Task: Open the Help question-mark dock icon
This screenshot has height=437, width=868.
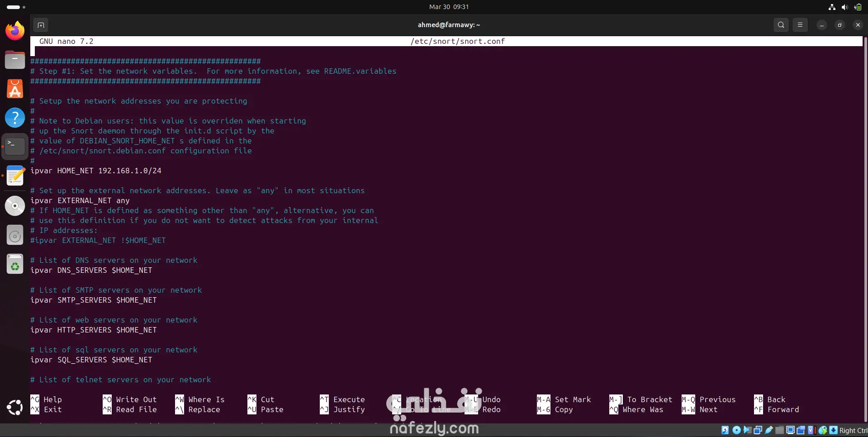Action: 15,118
